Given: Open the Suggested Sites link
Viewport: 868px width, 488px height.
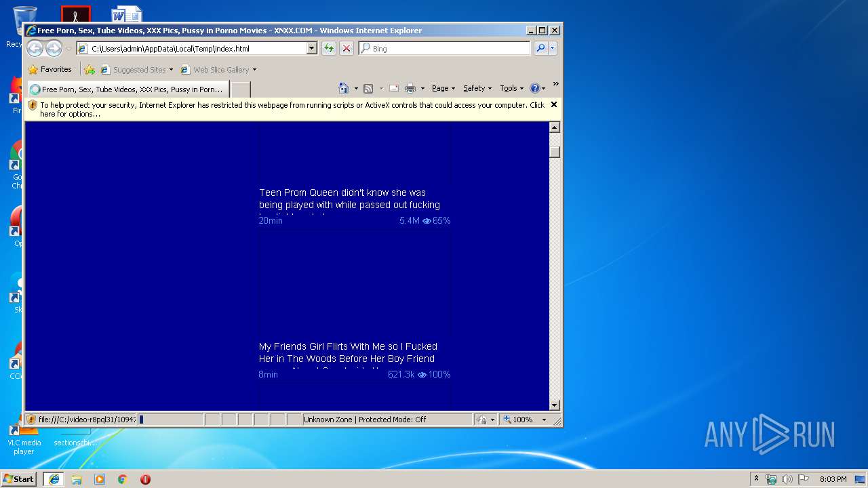Looking at the screenshot, I should click(136, 69).
